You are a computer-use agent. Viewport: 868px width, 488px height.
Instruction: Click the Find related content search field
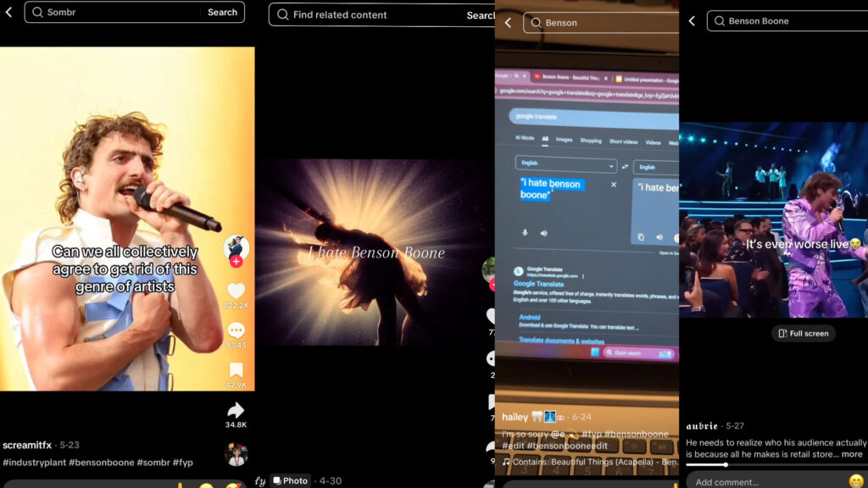pos(382,15)
